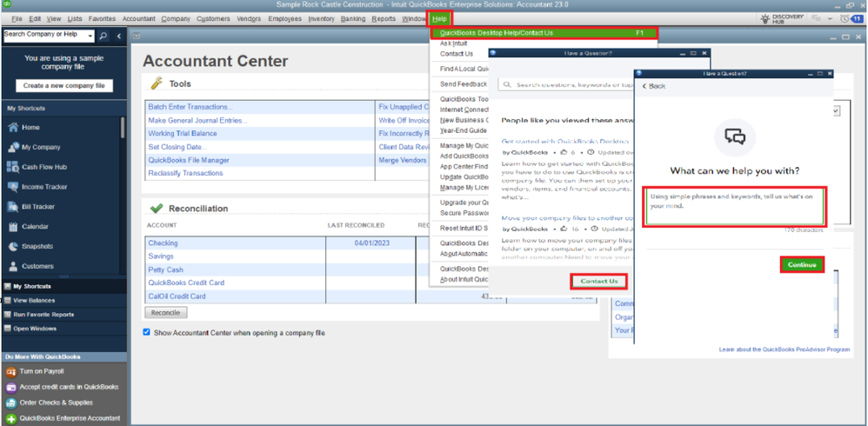Select Run Favorite Reports section
This screenshot has width=868, height=426.
63,314
